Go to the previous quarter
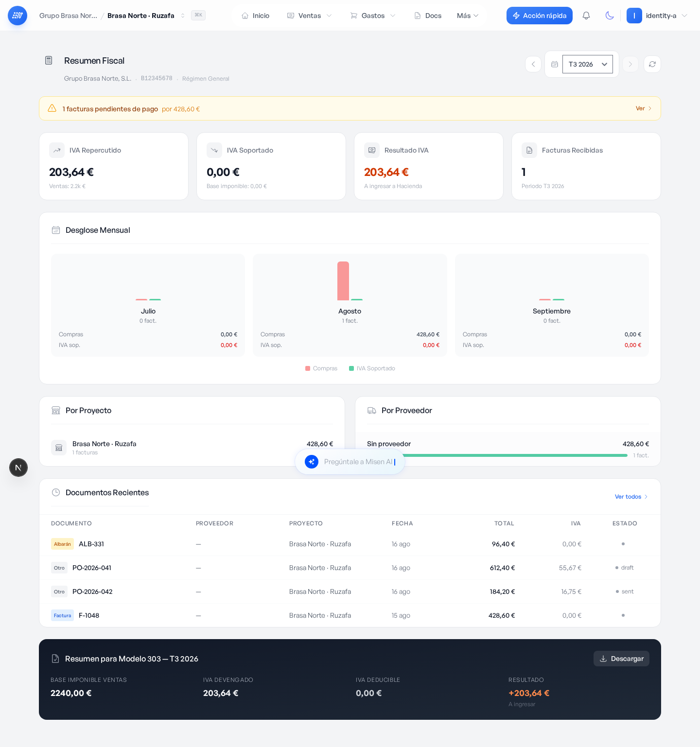The height and width of the screenshot is (747, 700). (x=533, y=64)
